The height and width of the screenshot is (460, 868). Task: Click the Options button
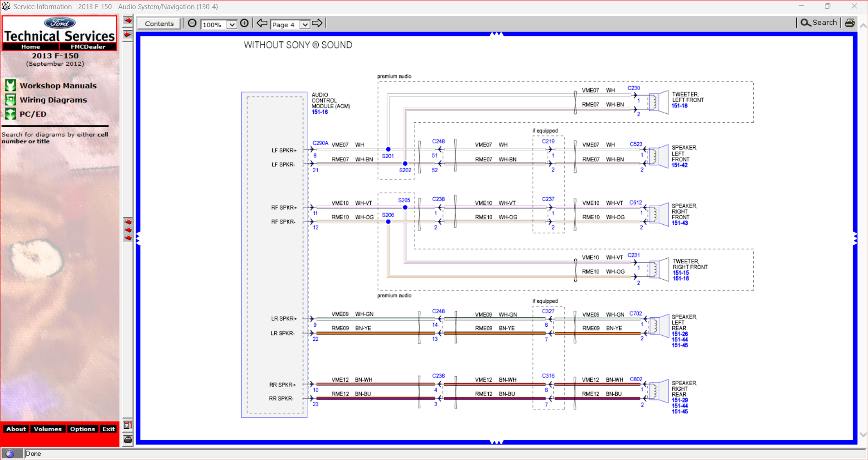pos(82,429)
